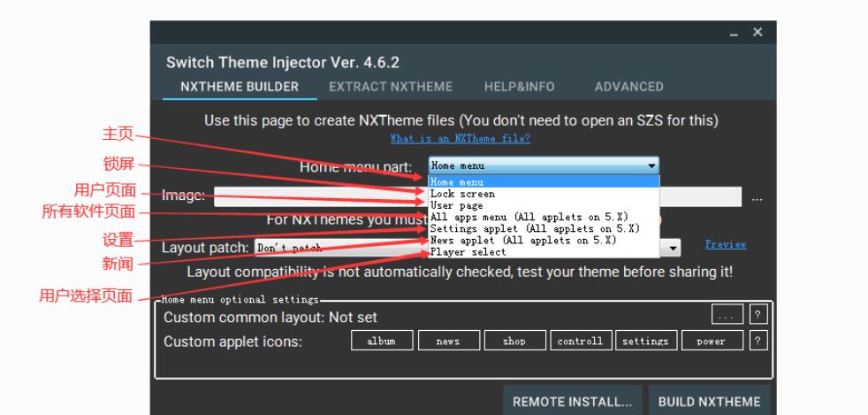Choose 'Settings applet' option

544,229
